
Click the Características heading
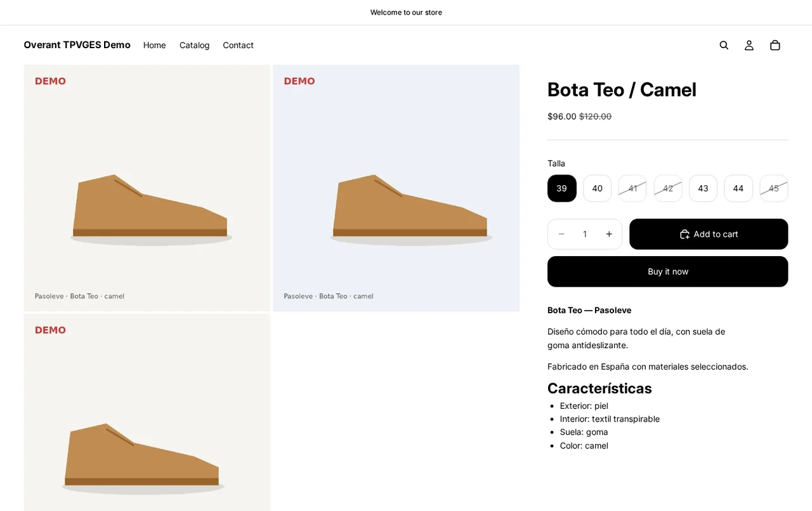pyautogui.click(x=599, y=388)
